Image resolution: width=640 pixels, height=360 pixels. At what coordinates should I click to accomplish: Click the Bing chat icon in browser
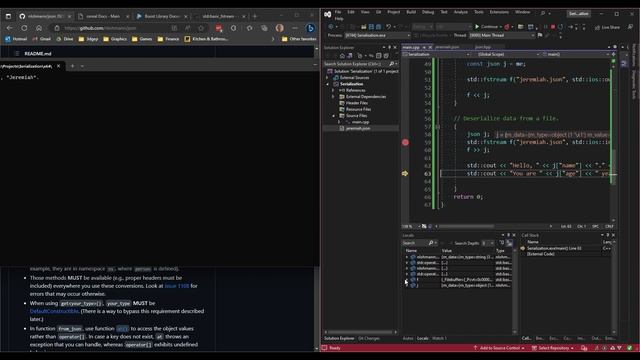point(310,28)
